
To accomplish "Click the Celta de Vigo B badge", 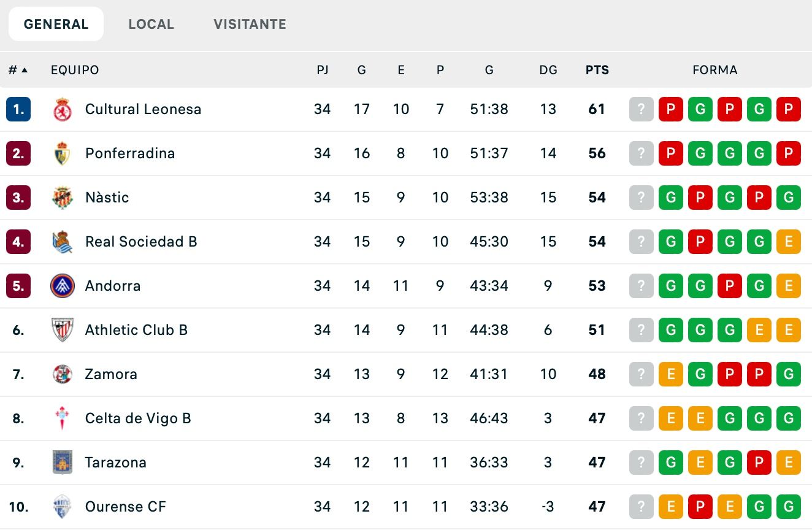I will pos(62,418).
